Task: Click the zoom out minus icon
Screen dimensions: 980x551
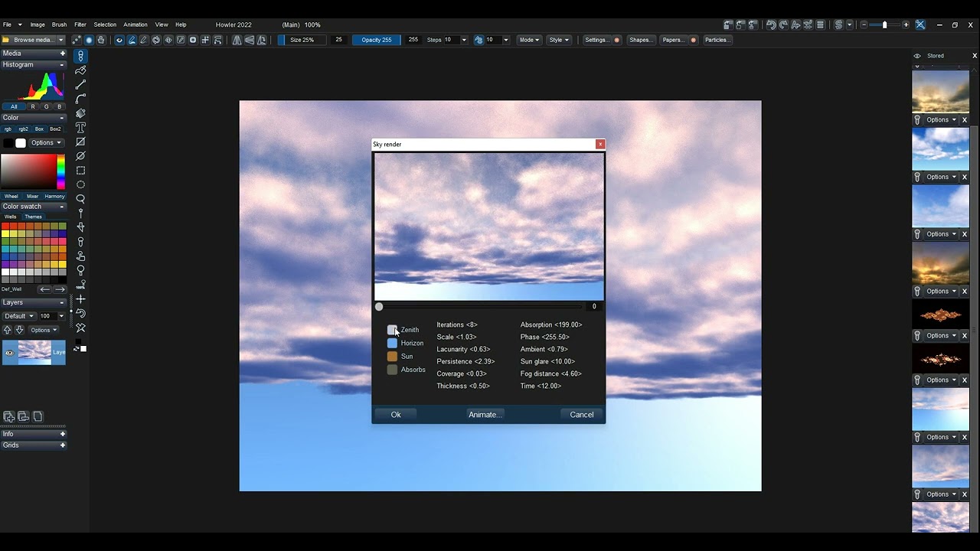Action: point(864,24)
